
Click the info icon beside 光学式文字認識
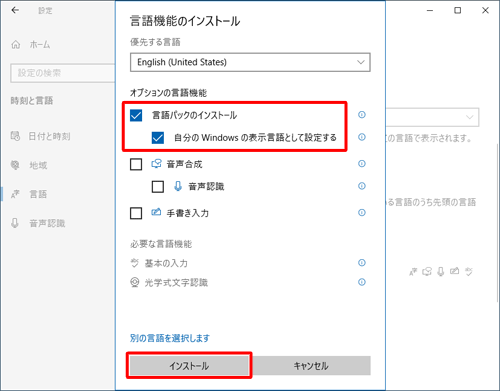pos(362,282)
